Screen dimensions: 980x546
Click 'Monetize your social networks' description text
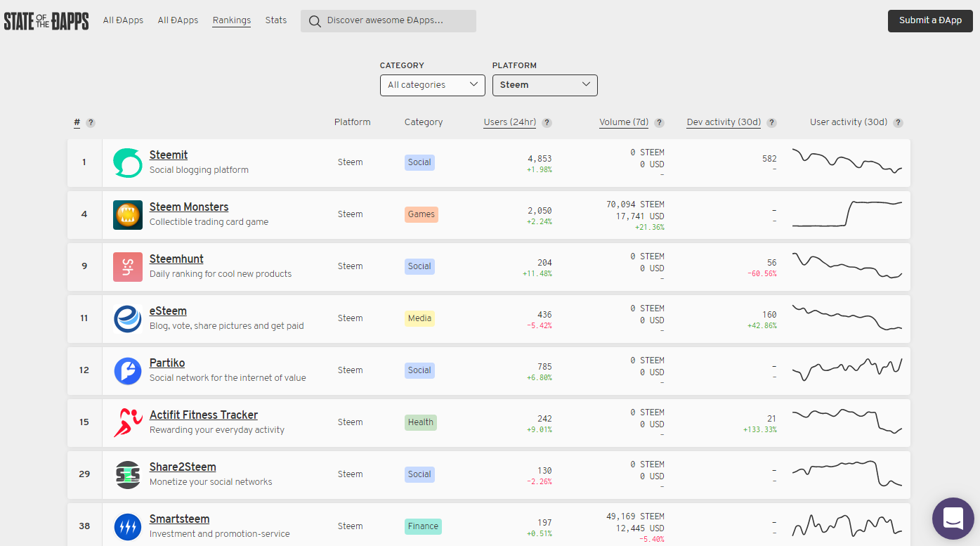(211, 482)
